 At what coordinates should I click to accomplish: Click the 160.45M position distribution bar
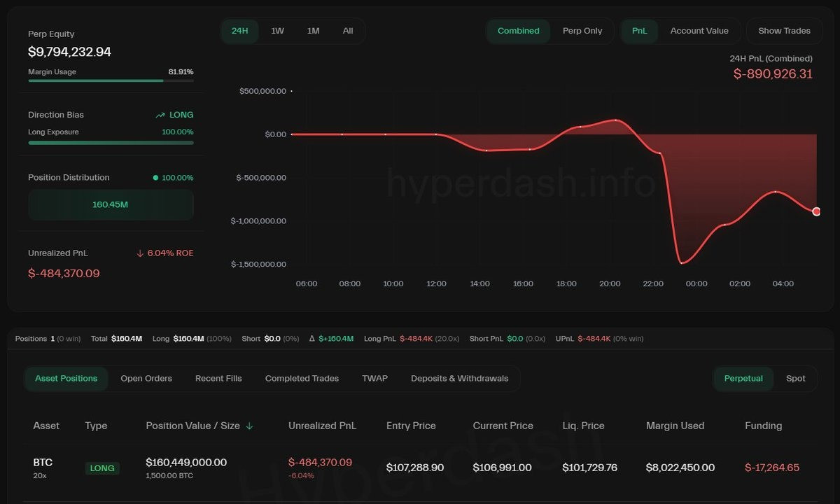111,205
